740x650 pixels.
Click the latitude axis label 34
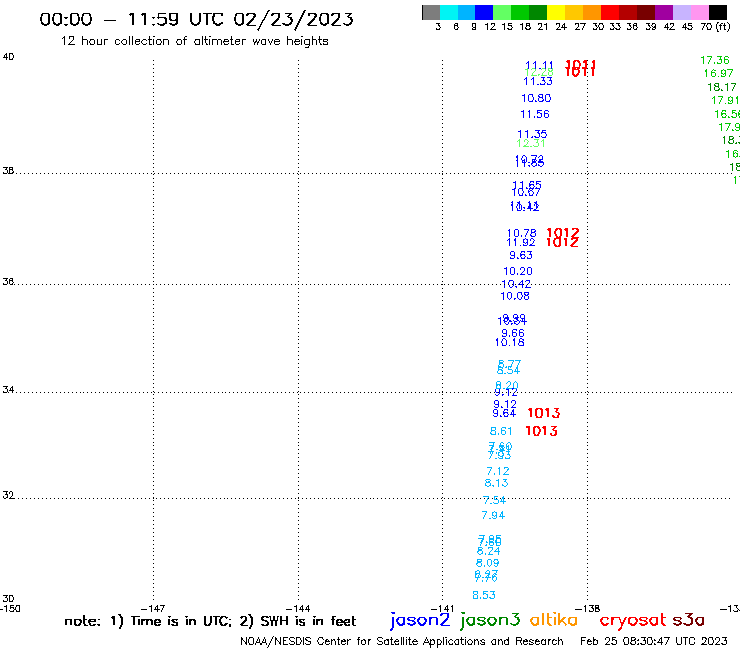coord(8,390)
